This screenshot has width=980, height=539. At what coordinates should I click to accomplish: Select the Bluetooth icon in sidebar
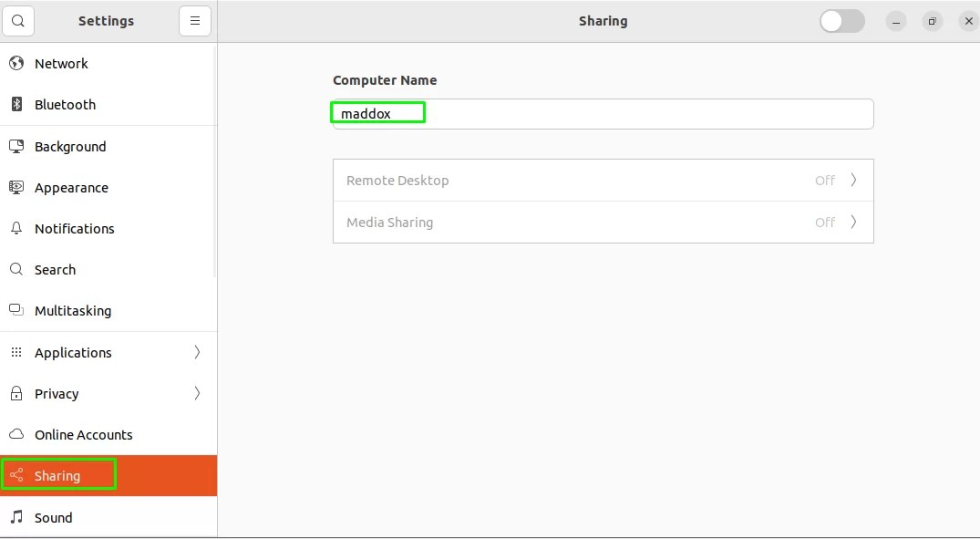(x=15, y=104)
